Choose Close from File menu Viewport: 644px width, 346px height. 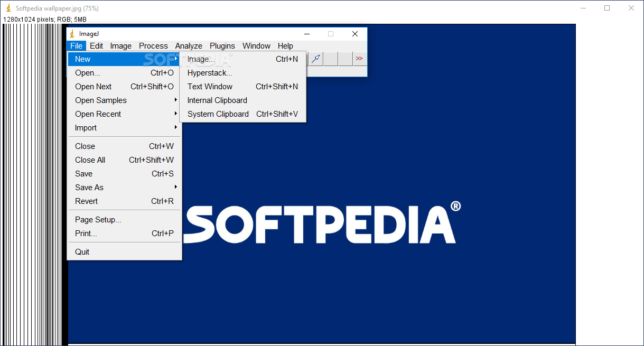(x=125, y=146)
